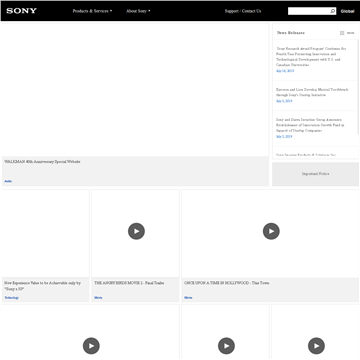
Task: Play video in wide card under Sony x 5G tile
Action: [x=91, y=346]
